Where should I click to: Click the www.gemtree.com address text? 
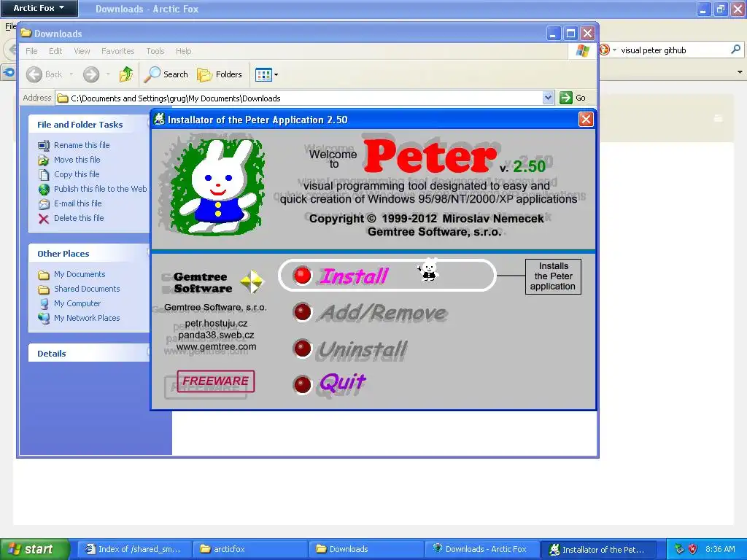[x=216, y=346]
